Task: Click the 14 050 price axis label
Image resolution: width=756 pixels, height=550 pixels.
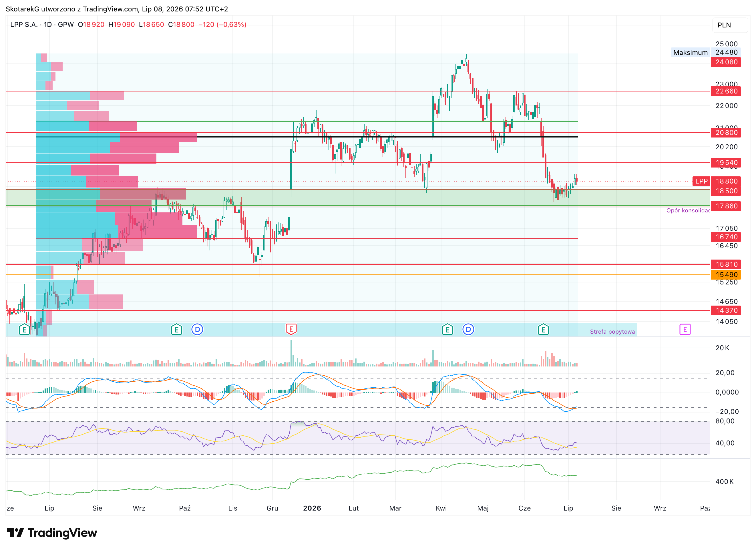Action: coord(726,321)
